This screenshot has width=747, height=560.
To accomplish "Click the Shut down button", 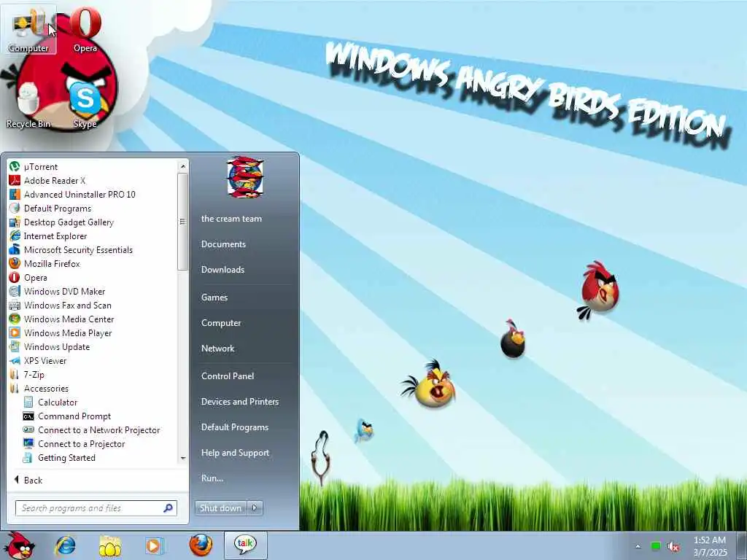I will (221, 508).
